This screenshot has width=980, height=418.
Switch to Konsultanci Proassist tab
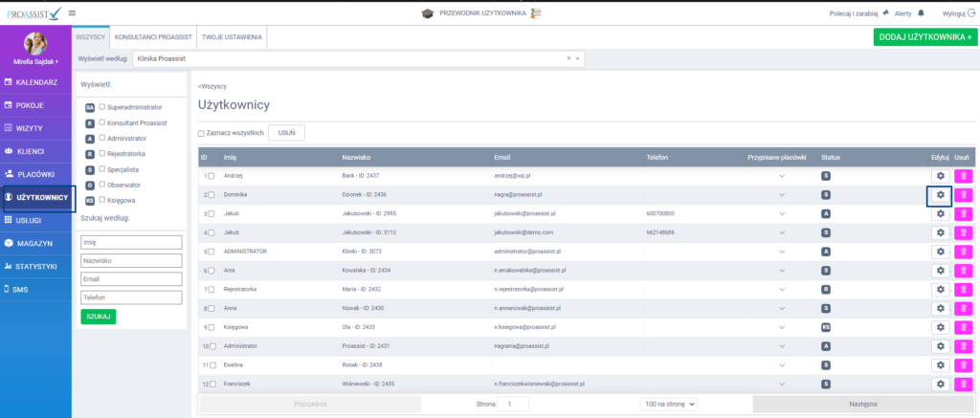tap(153, 36)
